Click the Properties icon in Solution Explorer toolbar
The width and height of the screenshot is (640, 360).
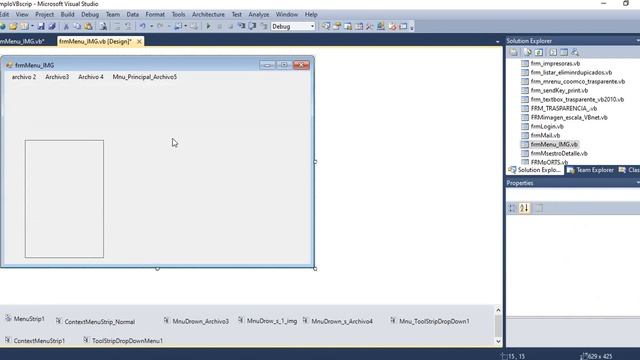[514, 52]
